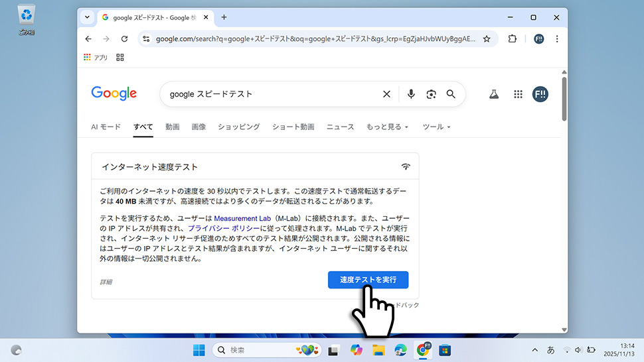Screen dimensions: 644x362
Task: Open the Chrome profile avatar in toolbar
Action: pos(539,39)
